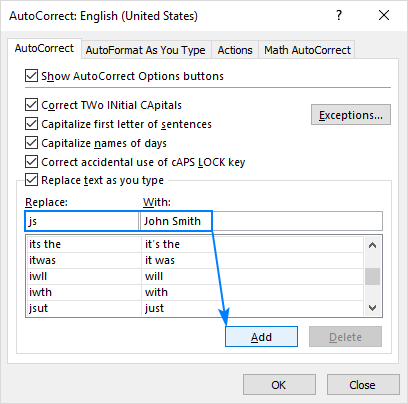Click the Add button
The width and height of the screenshot is (408, 404).
tap(261, 337)
